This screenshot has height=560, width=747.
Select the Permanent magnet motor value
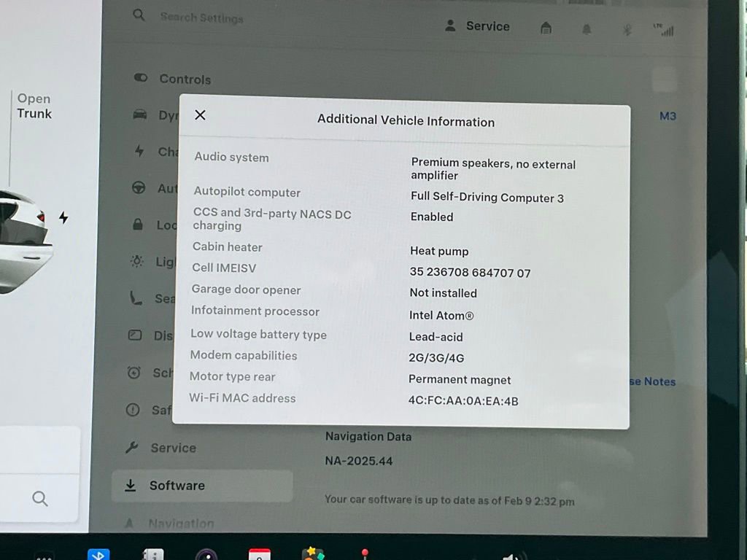coord(460,379)
